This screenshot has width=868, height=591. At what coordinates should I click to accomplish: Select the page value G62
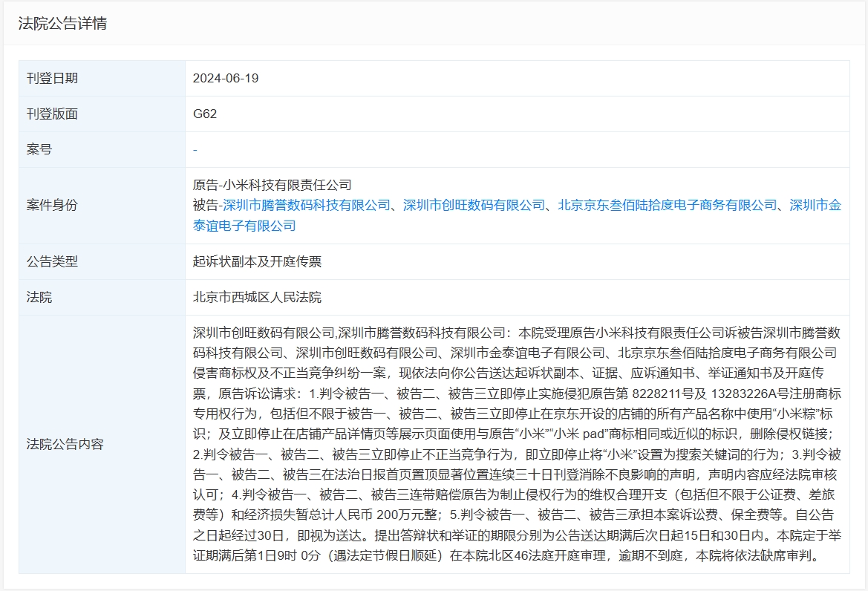coord(205,114)
